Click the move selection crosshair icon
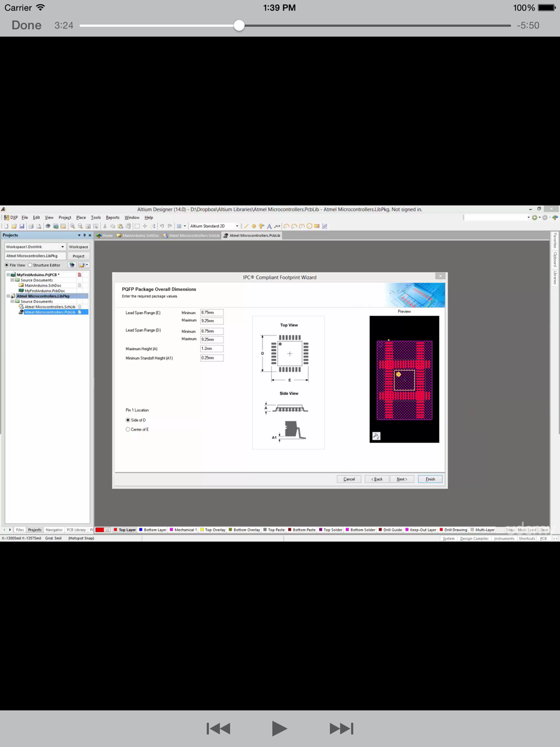 (145, 226)
